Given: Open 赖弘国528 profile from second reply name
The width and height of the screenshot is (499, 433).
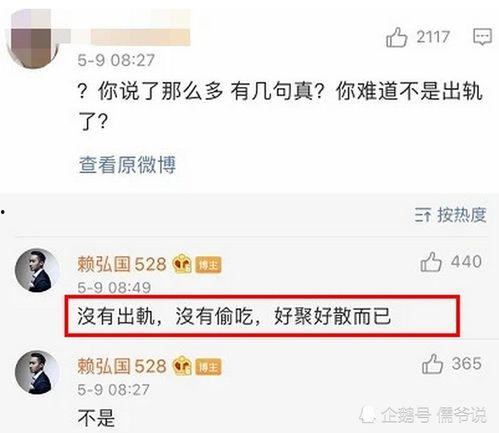Looking at the screenshot, I should coord(122,366).
